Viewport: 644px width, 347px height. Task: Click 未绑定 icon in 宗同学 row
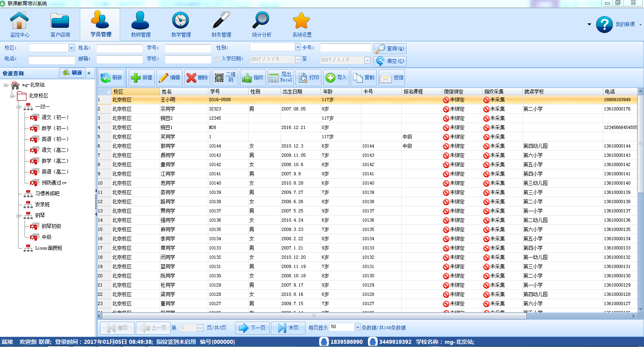pyautogui.click(x=446, y=109)
